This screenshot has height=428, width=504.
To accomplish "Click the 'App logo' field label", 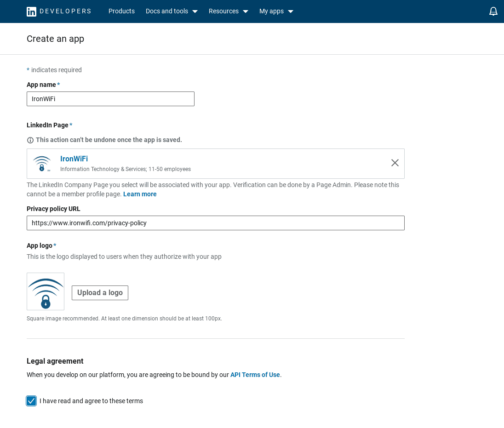I will [x=40, y=245].
